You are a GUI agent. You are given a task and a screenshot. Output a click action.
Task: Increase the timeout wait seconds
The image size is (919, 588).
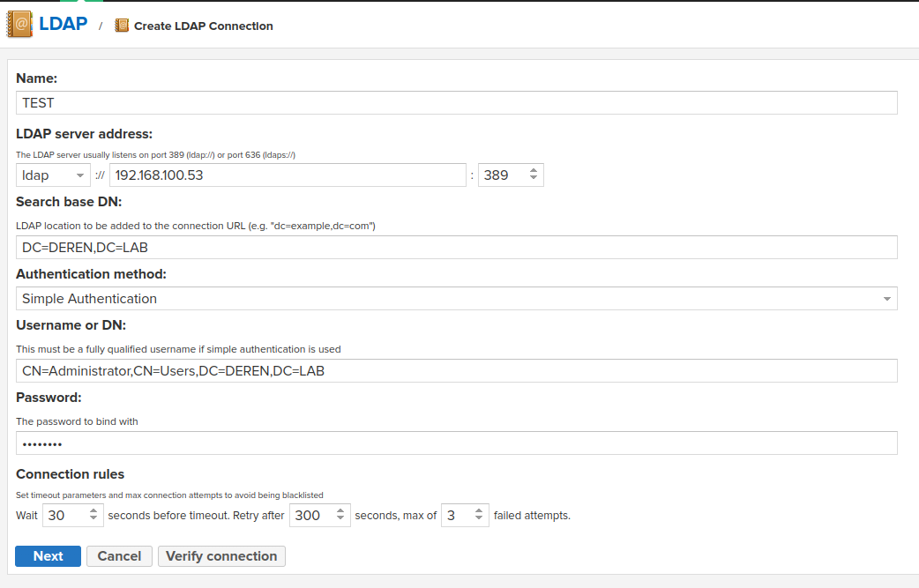coord(94,510)
